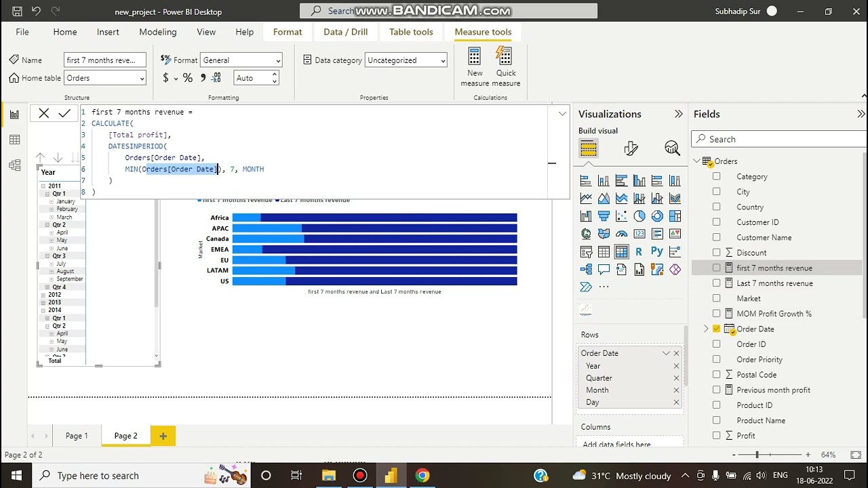Search in the Fields pane
Image resolution: width=868 pixels, height=488 pixels.
780,139
